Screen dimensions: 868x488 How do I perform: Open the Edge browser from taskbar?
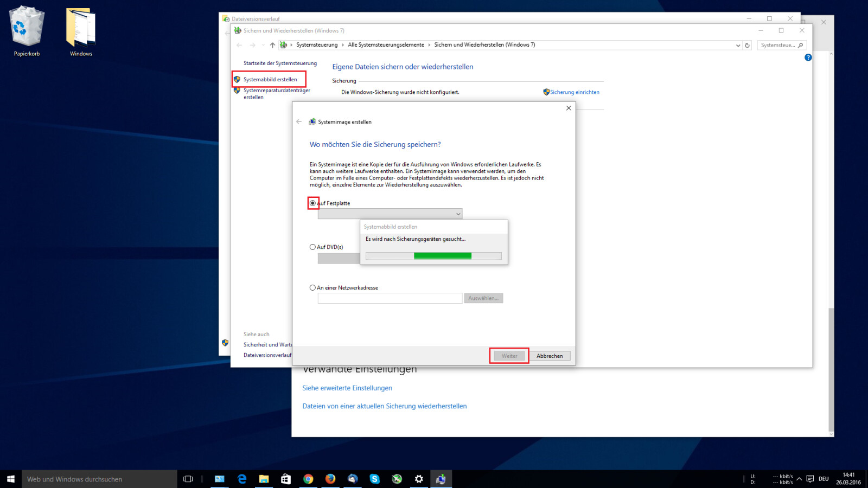coord(242,479)
